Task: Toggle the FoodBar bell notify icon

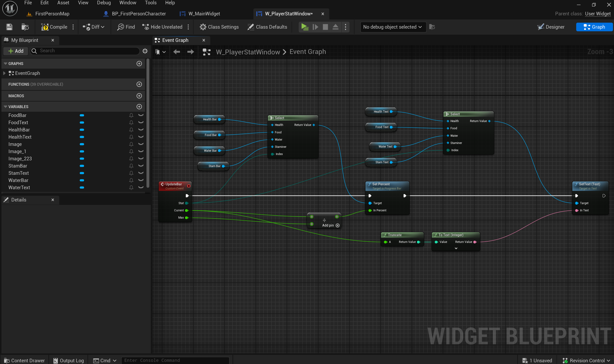Action: [x=131, y=115]
